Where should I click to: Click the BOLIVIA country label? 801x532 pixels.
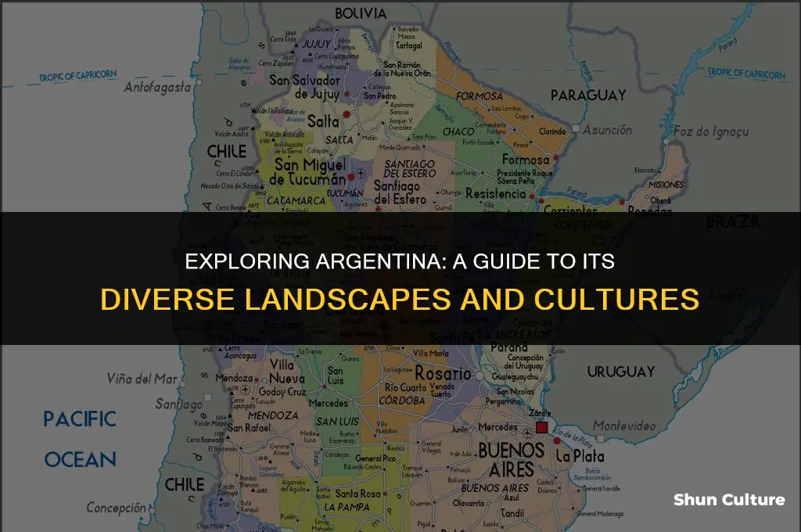click(361, 14)
